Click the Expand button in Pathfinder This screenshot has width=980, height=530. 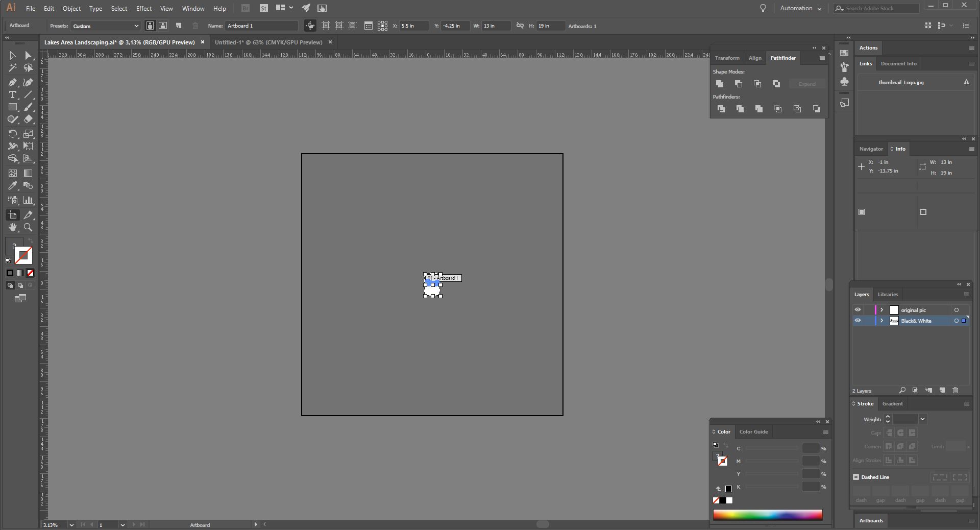(x=806, y=84)
